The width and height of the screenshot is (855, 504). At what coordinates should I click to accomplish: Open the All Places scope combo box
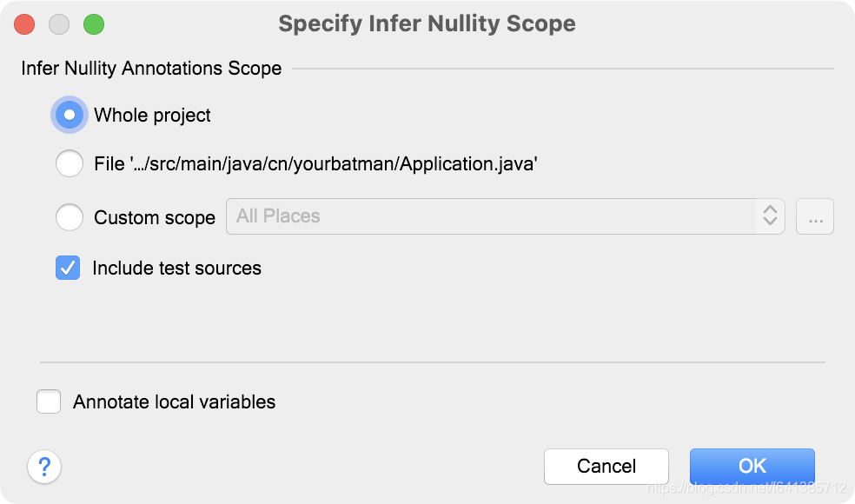491,216
